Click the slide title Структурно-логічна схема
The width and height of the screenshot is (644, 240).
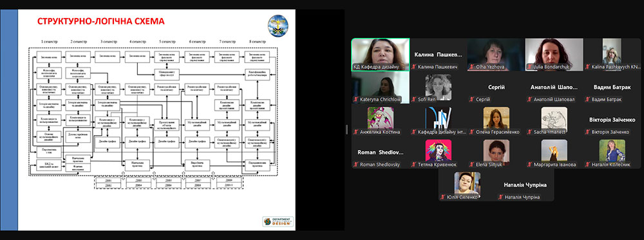click(x=101, y=21)
